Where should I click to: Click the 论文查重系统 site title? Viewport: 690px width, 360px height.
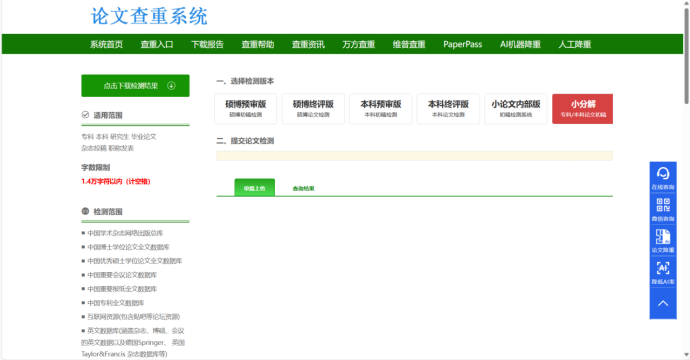pos(149,16)
